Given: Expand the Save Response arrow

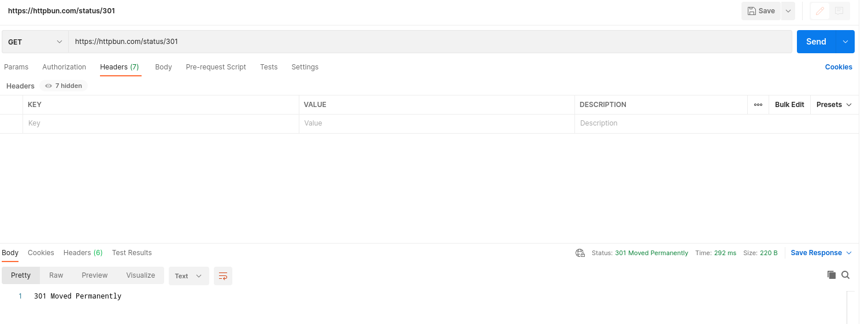Looking at the screenshot, I should point(849,253).
